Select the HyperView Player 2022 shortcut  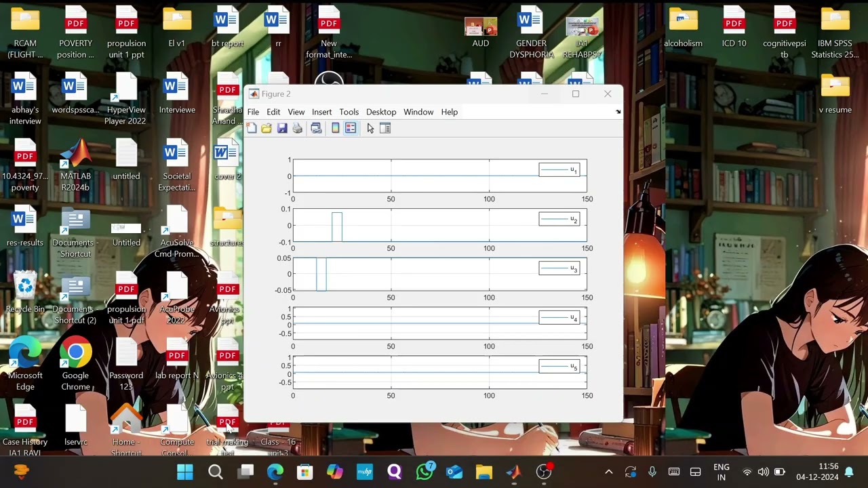(x=126, y=99)
